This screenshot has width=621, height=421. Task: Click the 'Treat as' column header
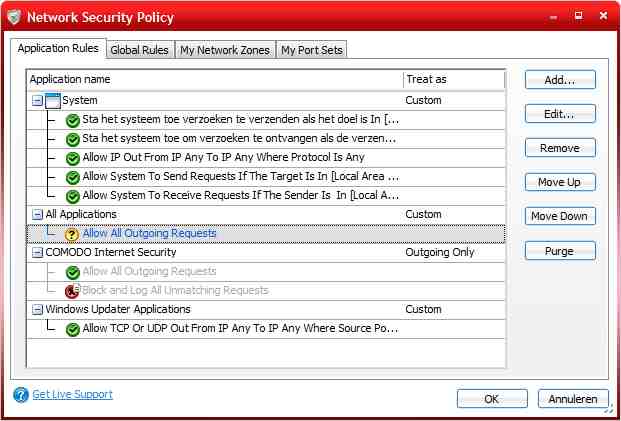[x=453, y=79]
